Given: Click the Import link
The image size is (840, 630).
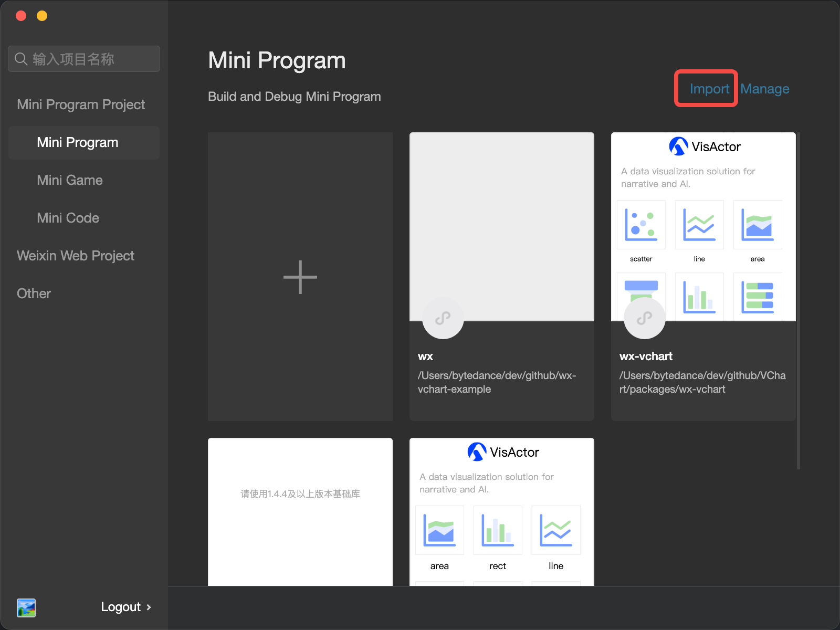Looking at the screenshot, I should point(709,89).
